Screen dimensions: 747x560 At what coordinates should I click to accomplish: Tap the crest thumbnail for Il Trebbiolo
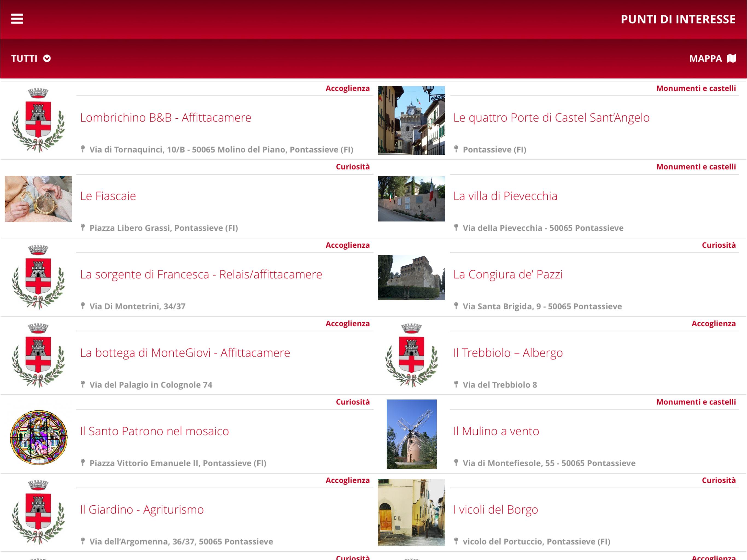click(x=411, y=355)
